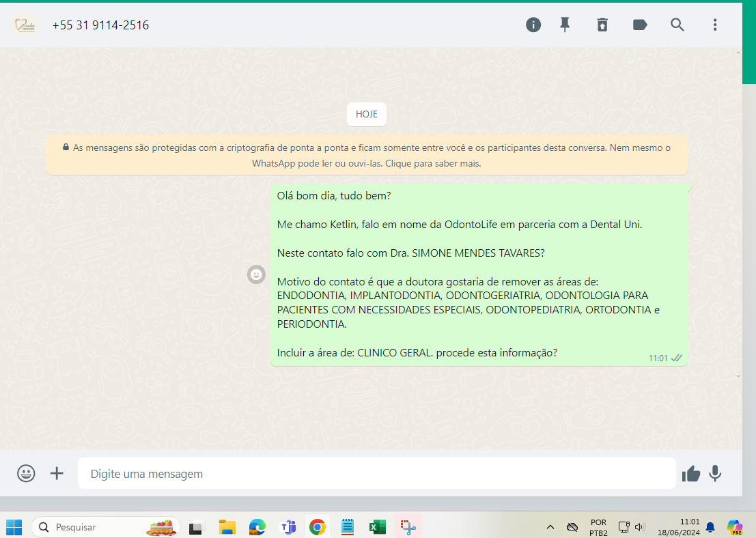The image size is (756, 538).
Task: Start voice recording with the microphone icon
Action: pos(715,473)
